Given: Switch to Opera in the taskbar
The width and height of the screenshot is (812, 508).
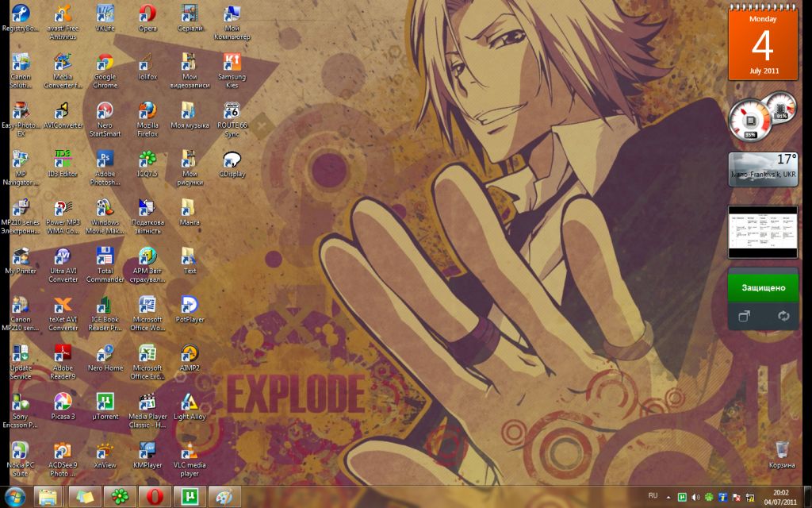Looking at the screenshot, I should 155,497.
